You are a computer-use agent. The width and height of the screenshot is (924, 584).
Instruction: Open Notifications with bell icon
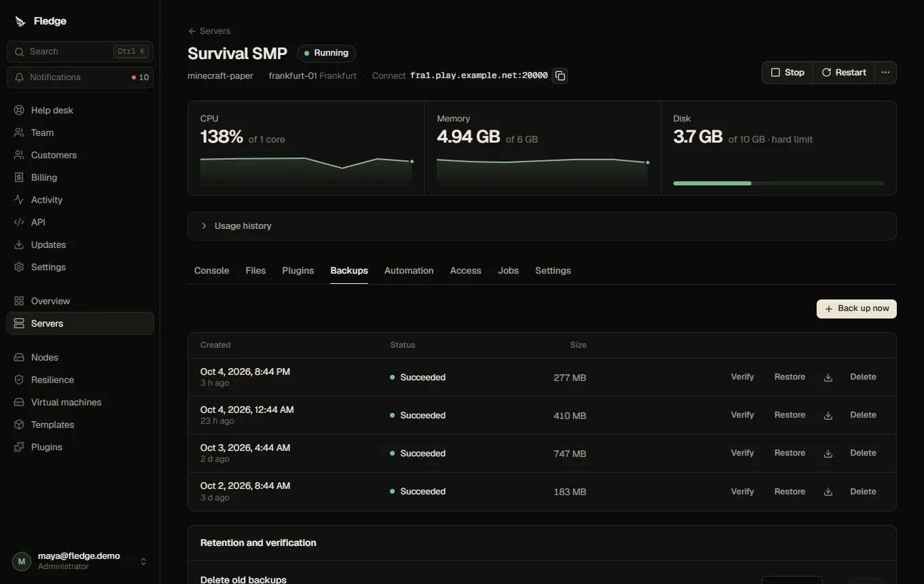[80, 77]
